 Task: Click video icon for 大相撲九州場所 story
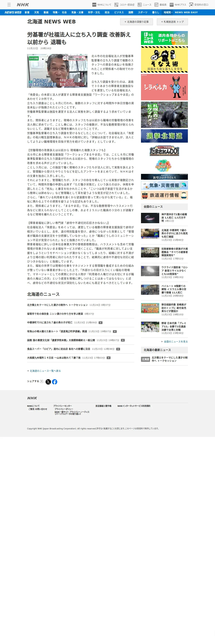[x=109, y=357]
